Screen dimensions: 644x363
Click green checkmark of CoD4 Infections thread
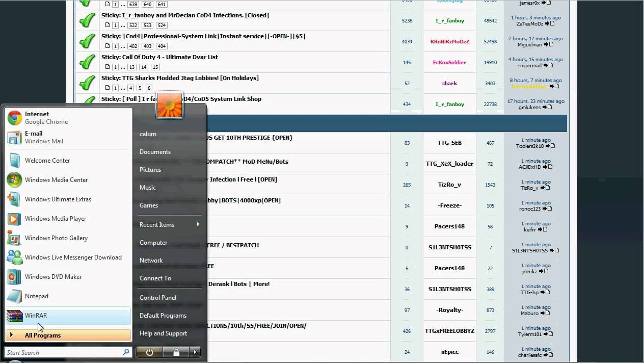88,20
